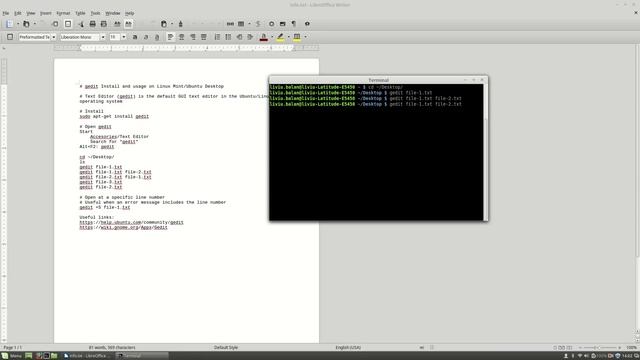640x360 pixels.
Task: Click the zoom out minus button
Action: tap(580, 347)
